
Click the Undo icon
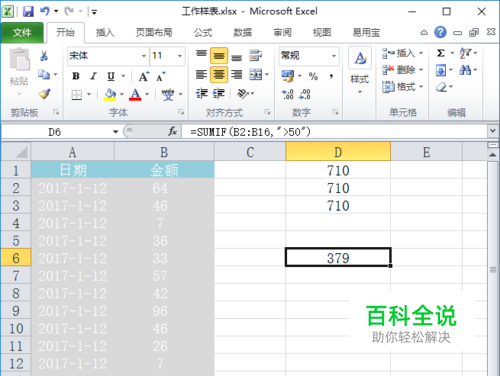pos(45,12)
